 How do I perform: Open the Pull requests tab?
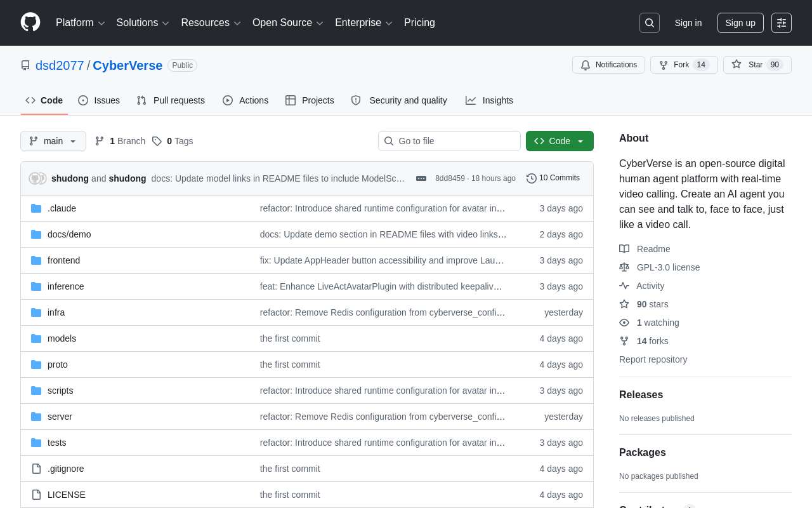point(171,100)
